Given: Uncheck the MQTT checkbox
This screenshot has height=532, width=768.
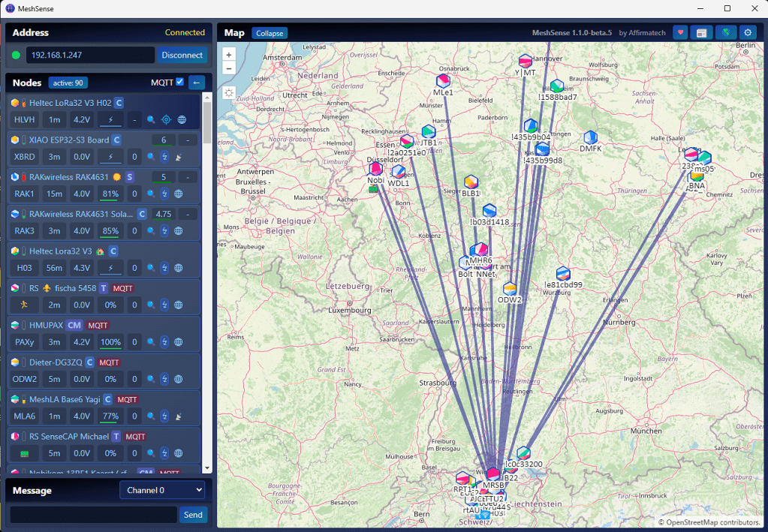Looking at the screenshot, I should click(179, 82).
